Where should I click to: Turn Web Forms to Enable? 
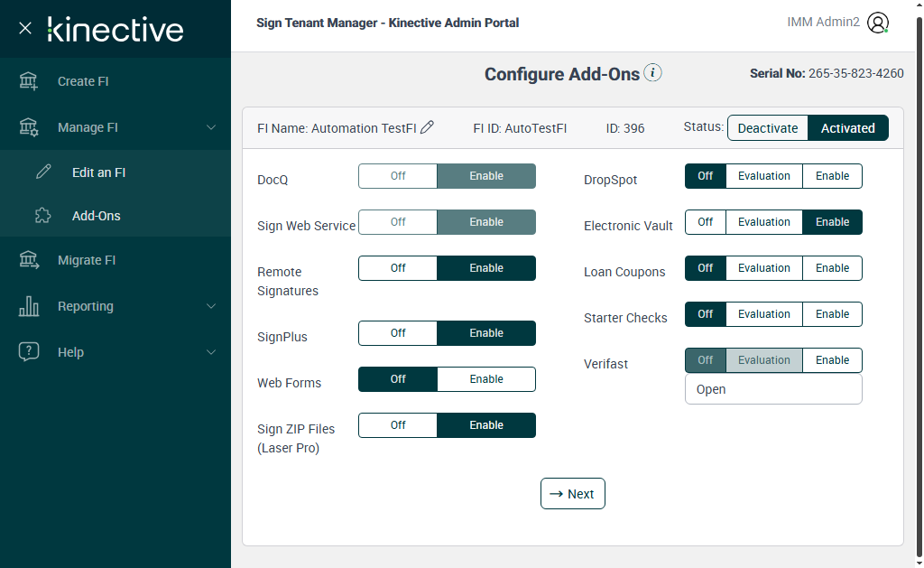(486, 379)
